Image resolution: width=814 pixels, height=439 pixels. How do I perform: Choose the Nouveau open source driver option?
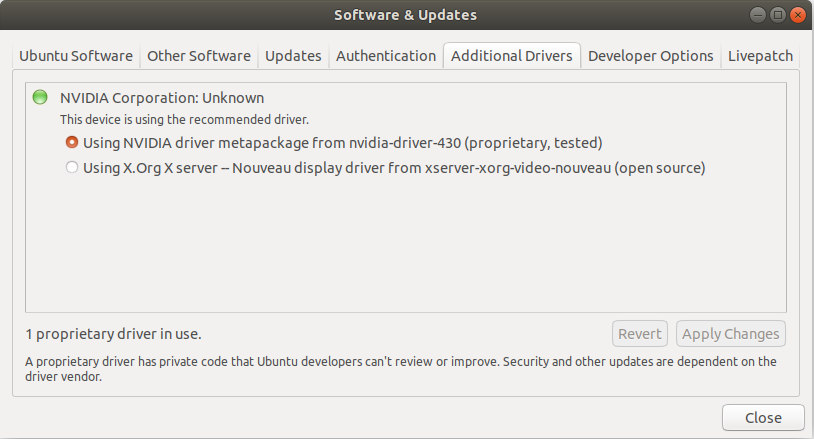(72, 168)
